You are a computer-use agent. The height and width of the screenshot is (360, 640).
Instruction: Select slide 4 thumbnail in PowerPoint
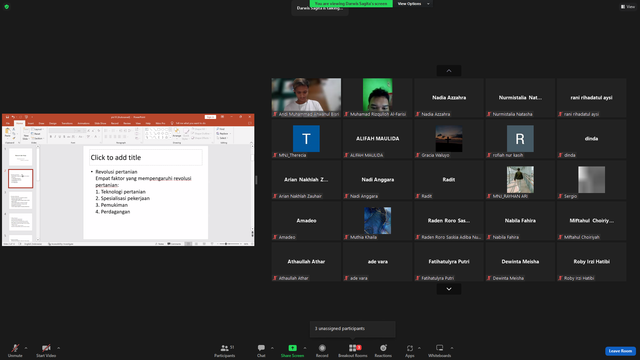20,222
